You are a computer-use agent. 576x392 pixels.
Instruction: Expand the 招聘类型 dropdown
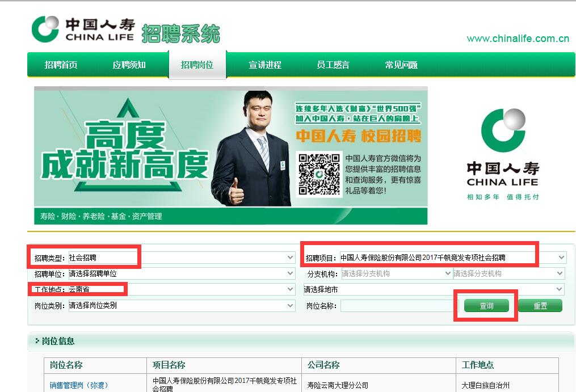[182, 258]
